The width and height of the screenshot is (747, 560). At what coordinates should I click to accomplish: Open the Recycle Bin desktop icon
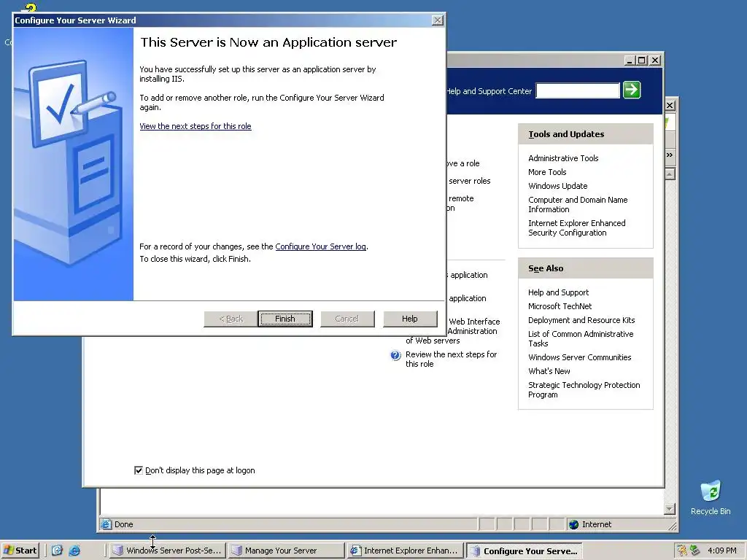tap(711, 497)
